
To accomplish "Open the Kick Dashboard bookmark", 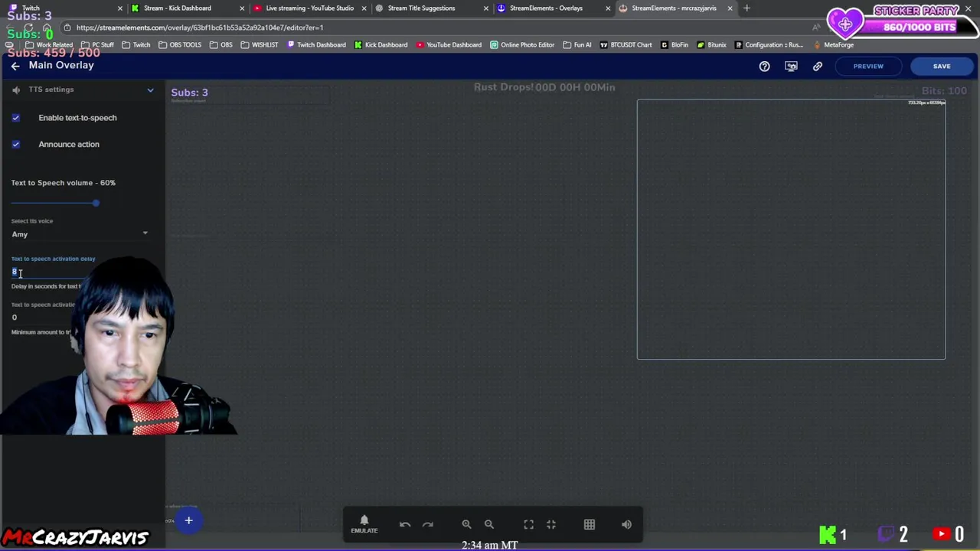I will [381, 45].
